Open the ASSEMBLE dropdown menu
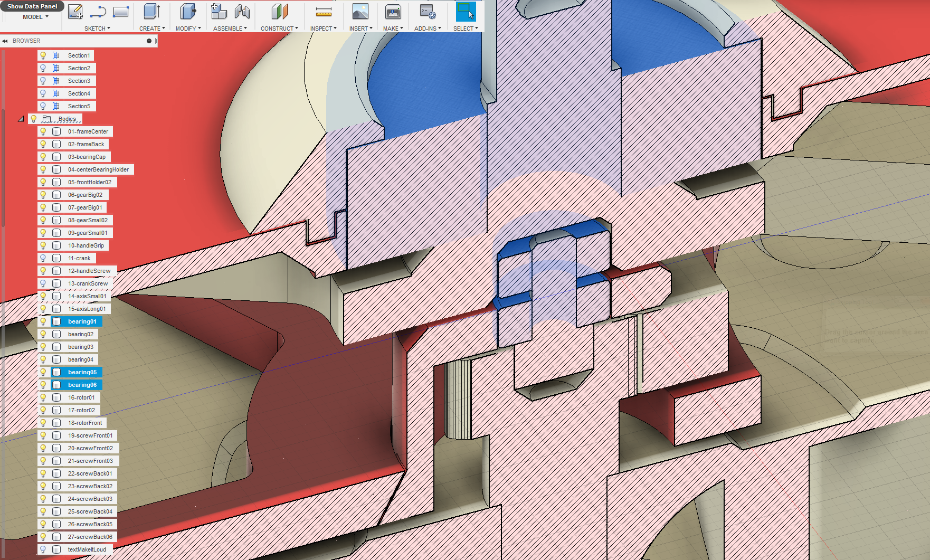Image resolution: width=930 pixels, height=560 pixels. [230, 29]
